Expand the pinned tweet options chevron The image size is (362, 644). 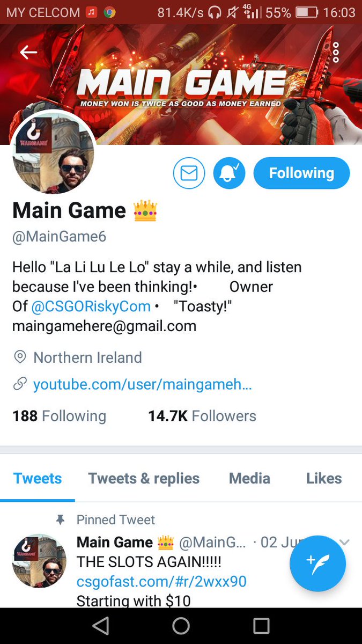coord(344,543)
